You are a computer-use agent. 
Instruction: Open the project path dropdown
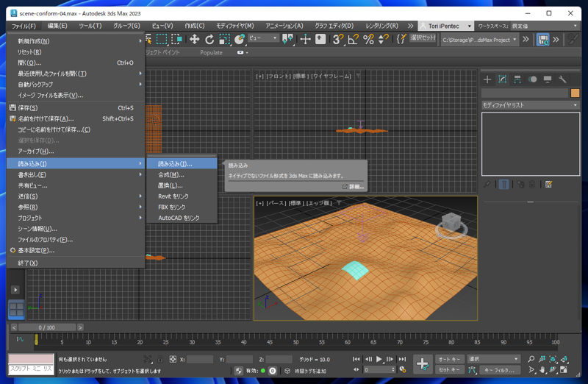coord(480,40)
